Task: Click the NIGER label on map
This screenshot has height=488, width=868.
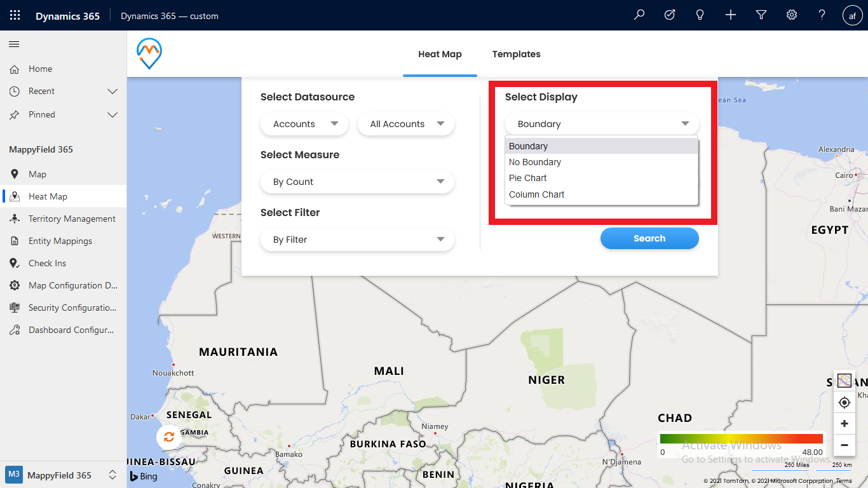Action: point(546,380)
